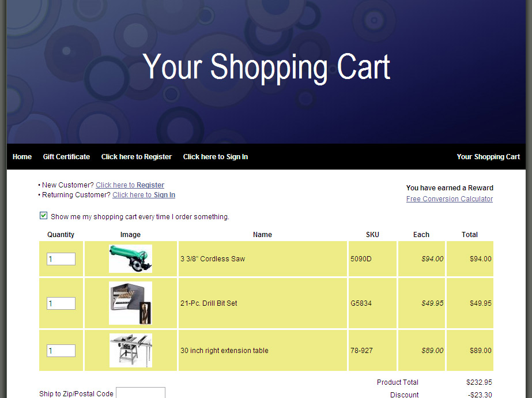Viewport: 532px width, 398px height.
Task: Open the Free Conversion Calculator link
Action: tap(450, 199)
